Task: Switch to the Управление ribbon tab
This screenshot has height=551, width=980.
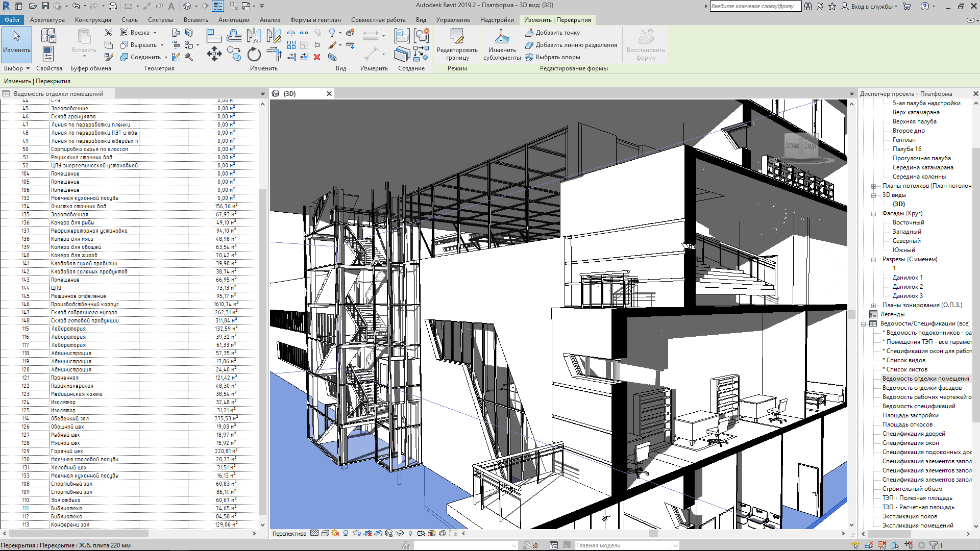Action: point(453,20)
